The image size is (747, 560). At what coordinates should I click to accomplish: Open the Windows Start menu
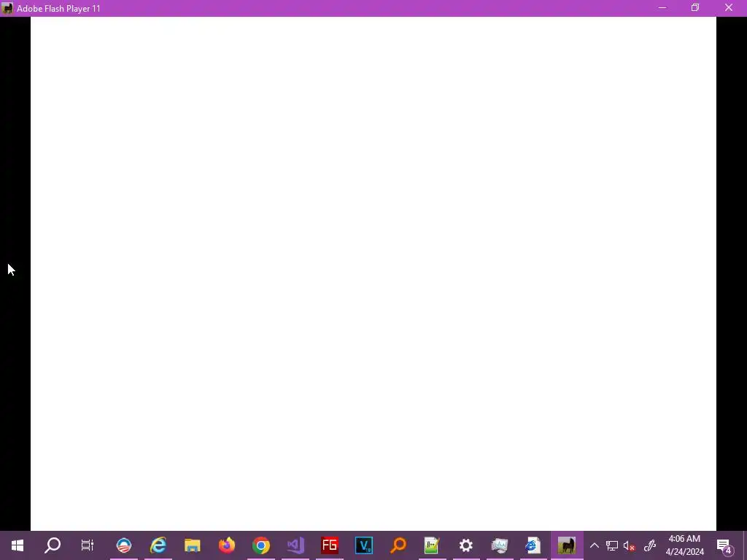click(18, 545)
